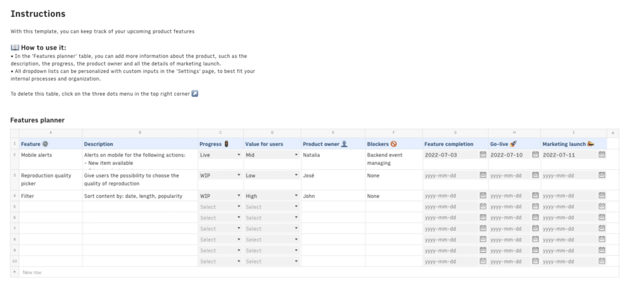Open Go-live calendar for Reproduction quality picker row
The height and width of the screenshot is (288, 644).
(x=535, y=175)
